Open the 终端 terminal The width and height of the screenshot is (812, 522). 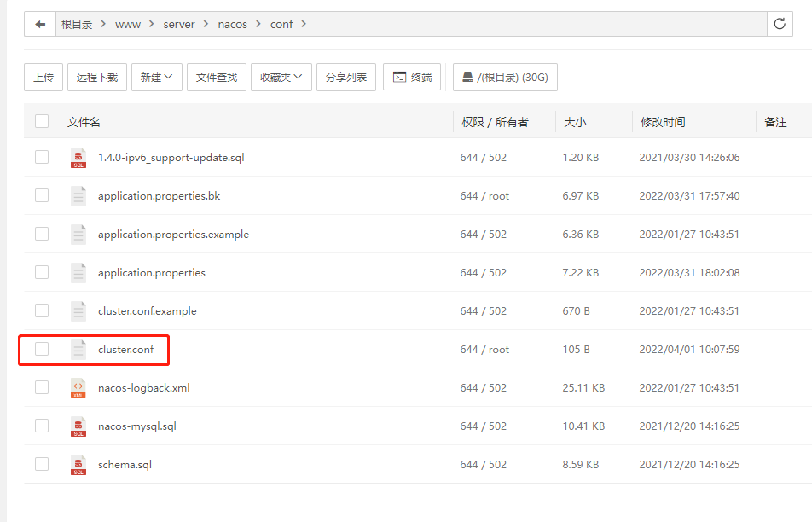click(x=412, y=77)
